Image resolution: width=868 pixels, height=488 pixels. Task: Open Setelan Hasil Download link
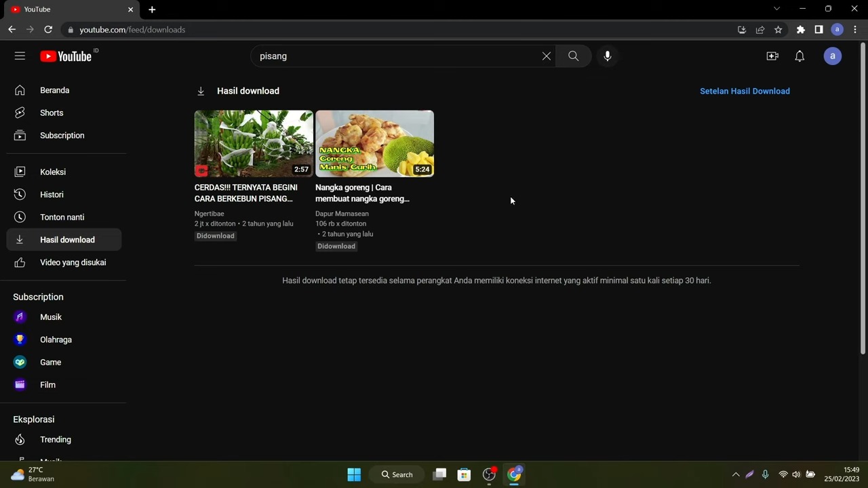[745, 91]
